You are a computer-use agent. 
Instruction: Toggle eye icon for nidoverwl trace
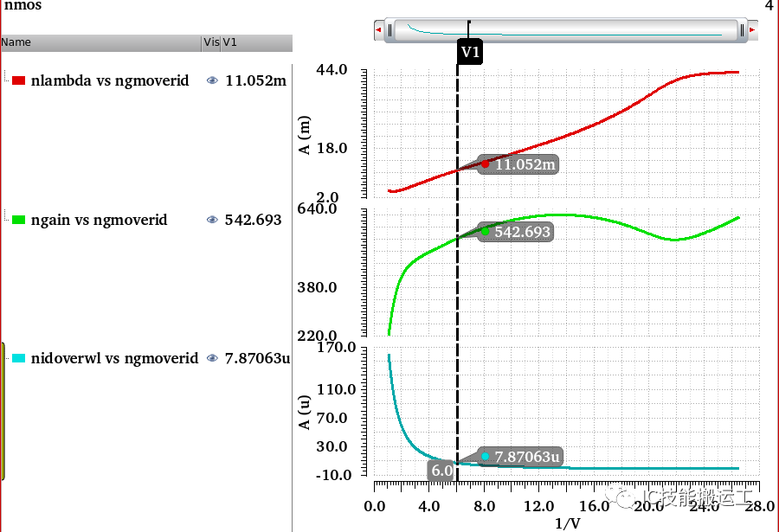212,358
